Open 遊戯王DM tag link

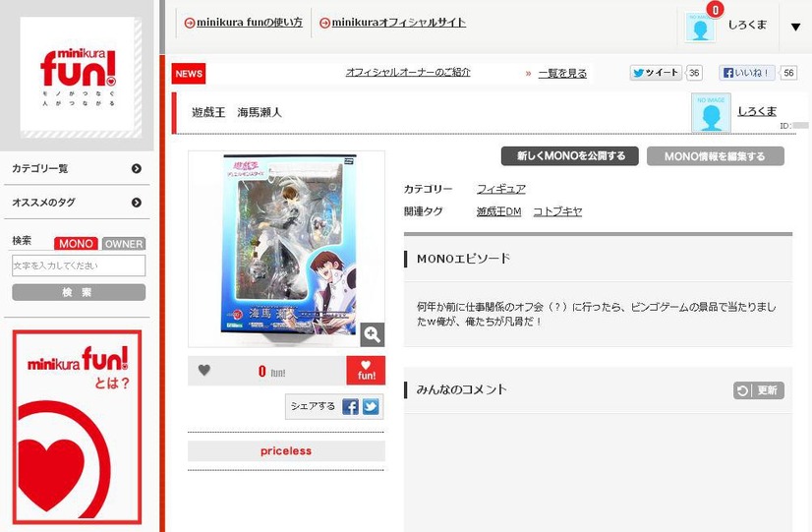click(498, 211)
